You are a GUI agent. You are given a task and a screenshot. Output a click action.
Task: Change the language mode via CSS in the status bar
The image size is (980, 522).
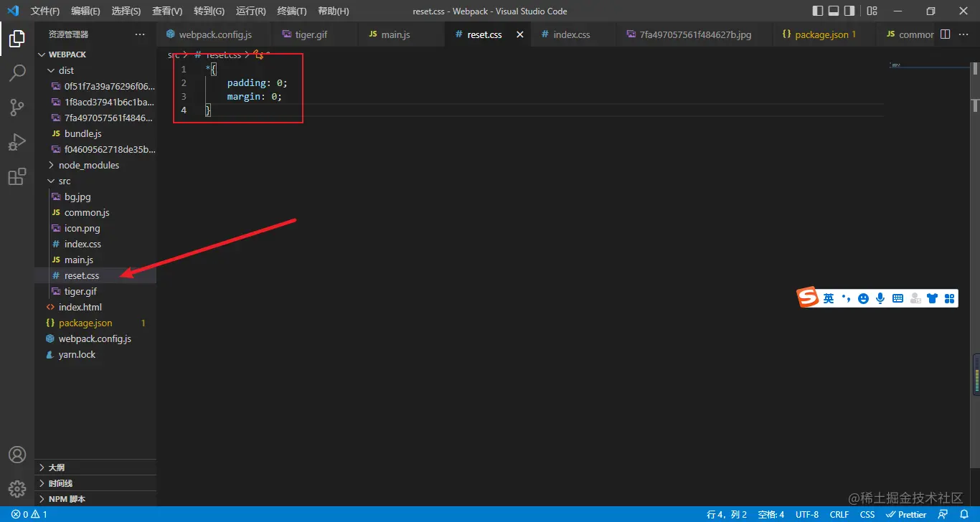(867, 514)
